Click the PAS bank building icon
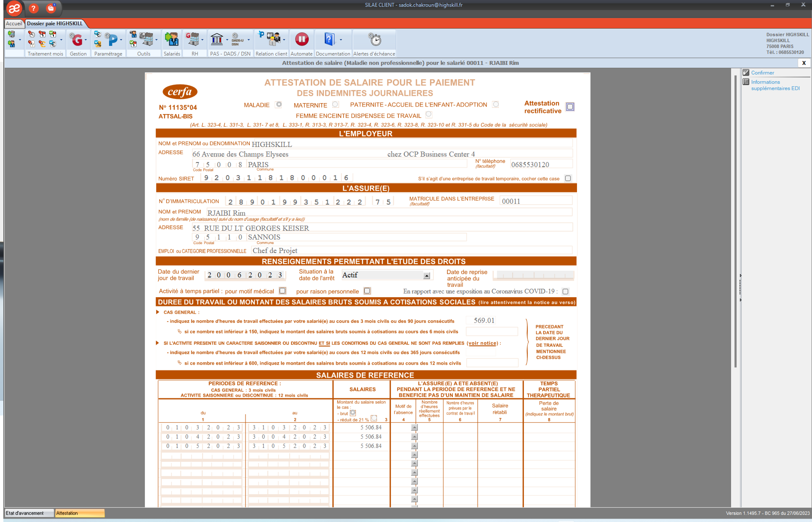Screen dimensions: 812x522 click(217, 40)
